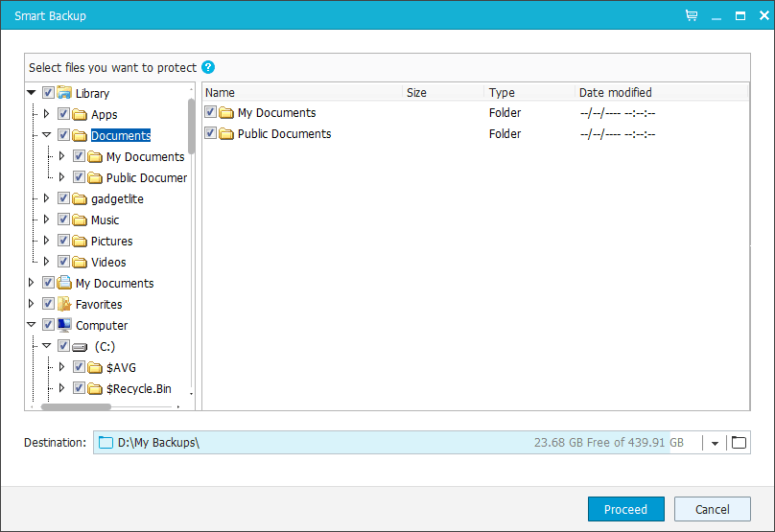Click the Computer monitor icon

click(x=63, y=326)
